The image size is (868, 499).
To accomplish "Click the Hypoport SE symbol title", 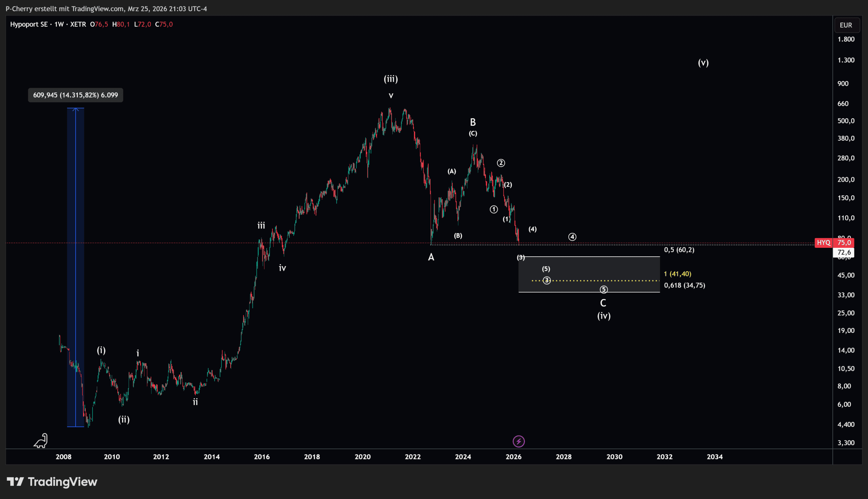I will coord(29,24).
